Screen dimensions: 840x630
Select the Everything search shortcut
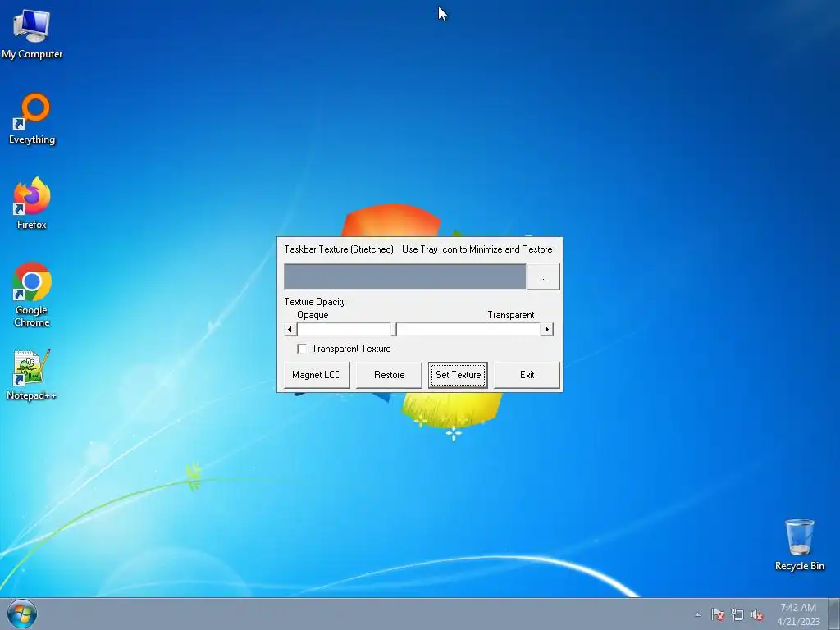[x=32, y=119]
